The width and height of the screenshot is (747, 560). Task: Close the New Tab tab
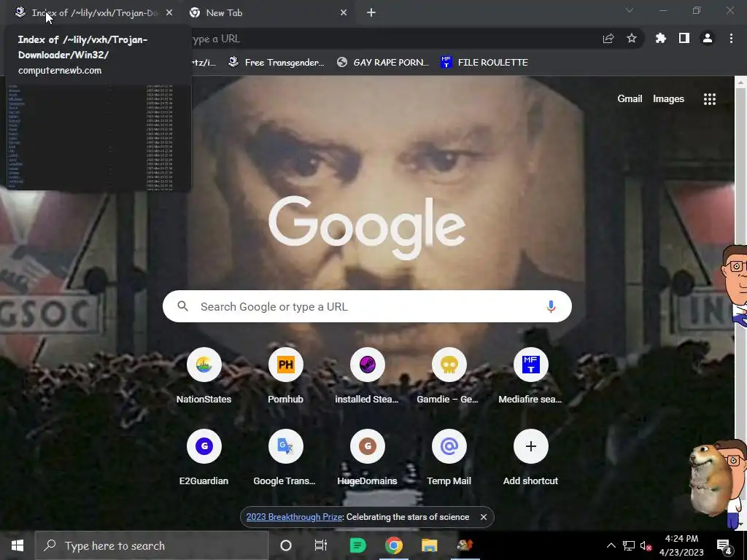point(344,13)
